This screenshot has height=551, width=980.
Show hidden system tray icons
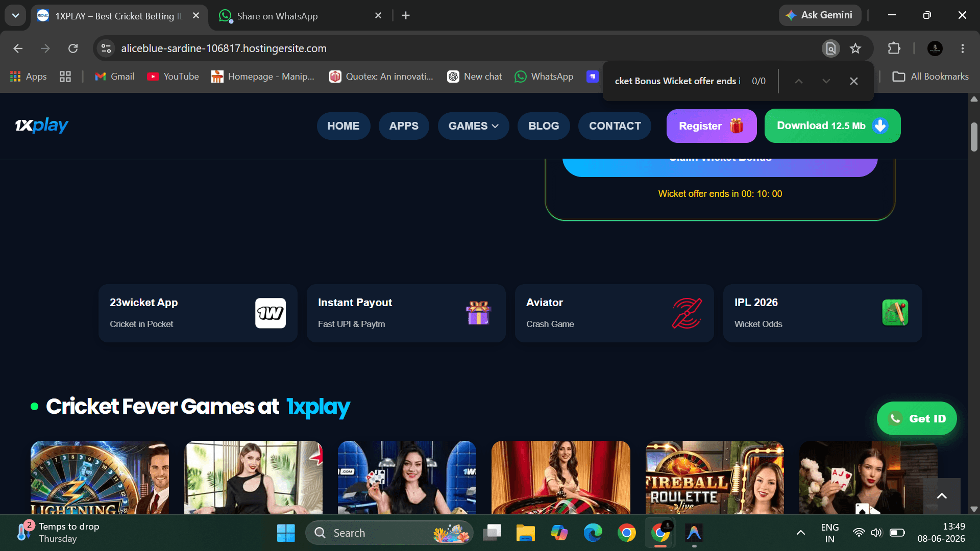point(801,533)
